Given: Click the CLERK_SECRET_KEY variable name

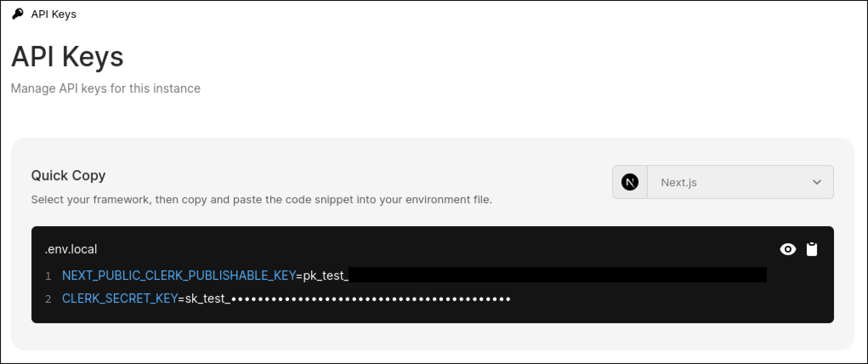Looking at the screenshot, I should coord(120,299).
